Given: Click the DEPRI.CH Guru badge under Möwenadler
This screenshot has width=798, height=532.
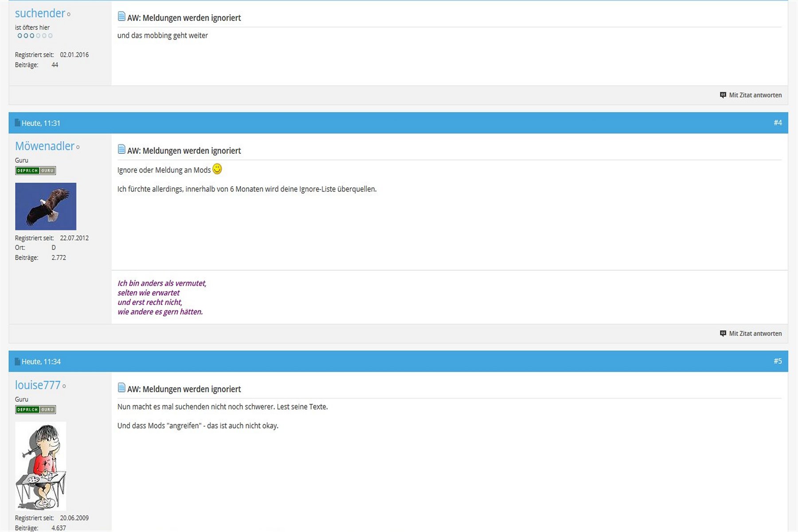Looking at the screenshot, I should [x=35, y=171].
